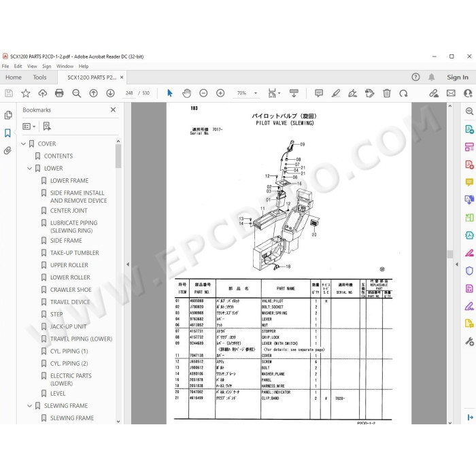Collapse the left navigation pane arrow
This screenshot has height=476, width=476.
(x=128, y=265)
